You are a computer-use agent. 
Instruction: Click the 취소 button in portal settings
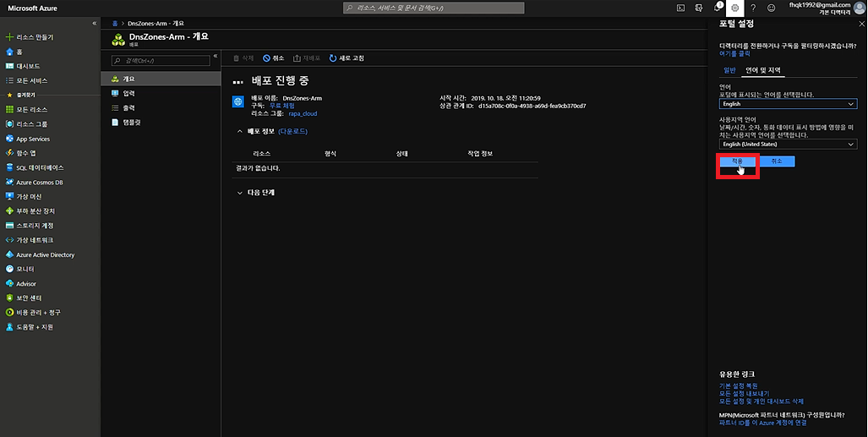click(777, 161)
